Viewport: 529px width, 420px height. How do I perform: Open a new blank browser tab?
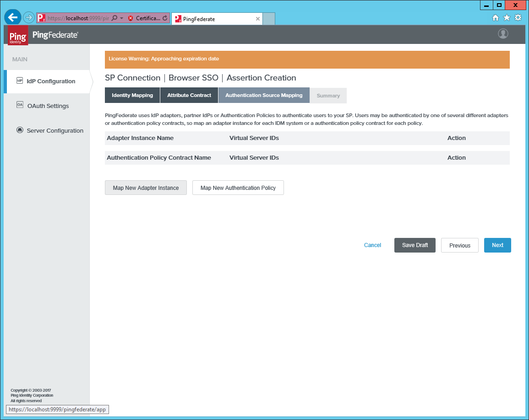tap(269, 19)
